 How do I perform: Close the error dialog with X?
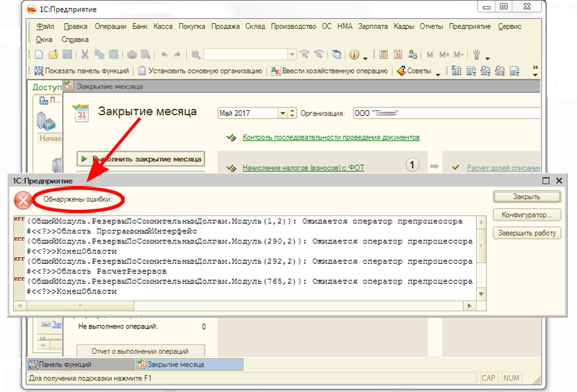tap(559, 181)
